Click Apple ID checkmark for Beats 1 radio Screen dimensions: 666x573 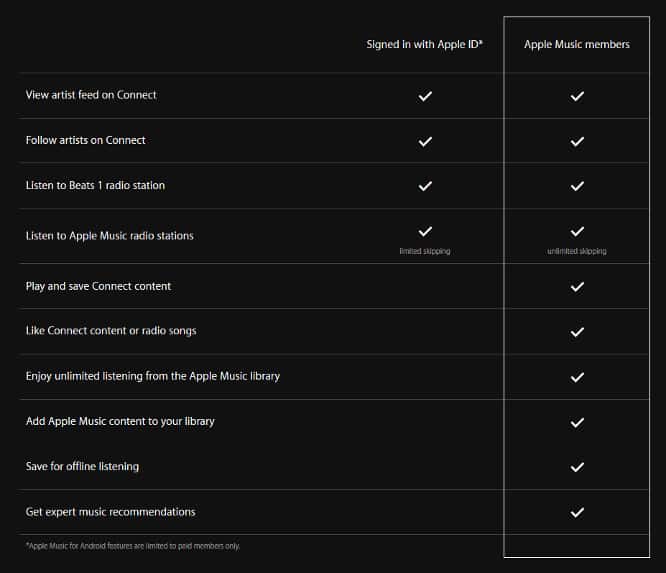click(x=425, y=186)
